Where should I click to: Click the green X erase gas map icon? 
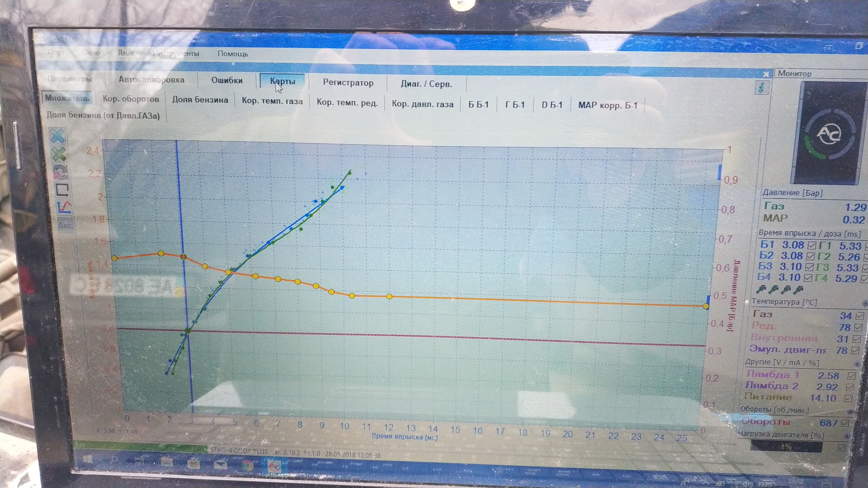pyautogui.click(x=59, y=155)
